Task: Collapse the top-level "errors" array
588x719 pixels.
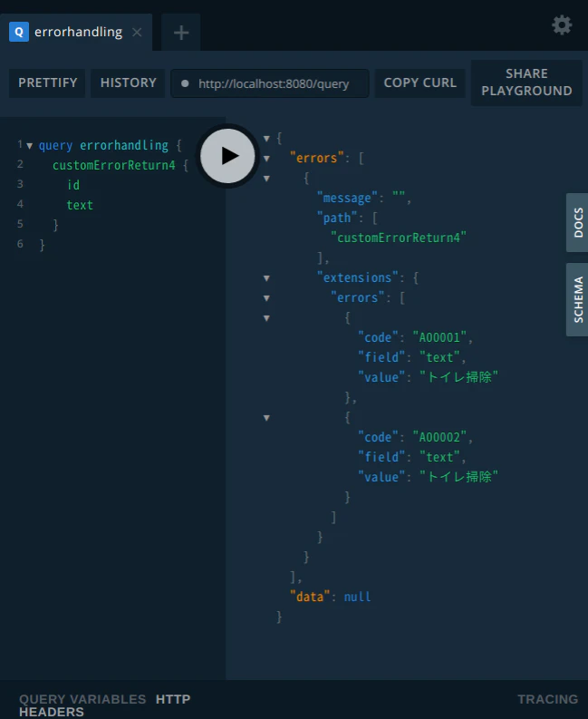Action: [266, 158]
